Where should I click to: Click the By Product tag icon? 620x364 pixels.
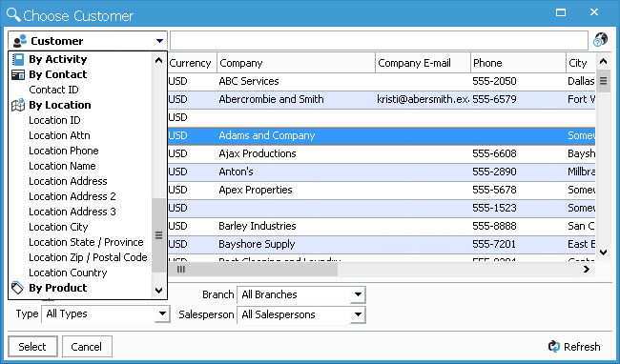tap(17, 288)
